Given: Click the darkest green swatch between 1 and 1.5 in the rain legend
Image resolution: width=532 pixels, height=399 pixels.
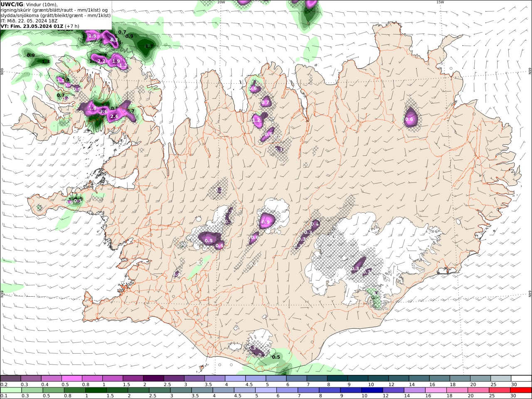Looking at the screenshot, I should point(96,390).
